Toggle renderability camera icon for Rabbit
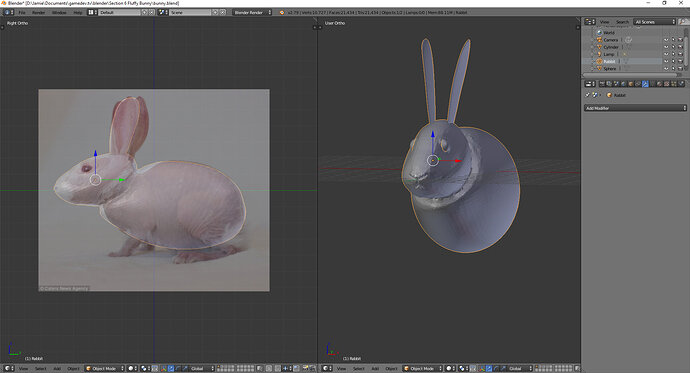 pyautogui.click(x=680, y=62)
